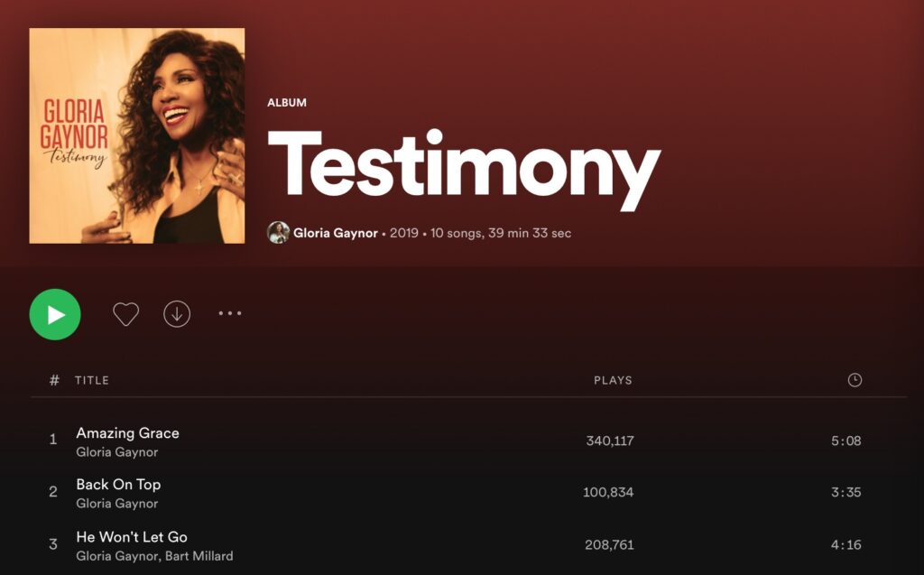Click the # column header
924x575 pixels.
point(54,380)
